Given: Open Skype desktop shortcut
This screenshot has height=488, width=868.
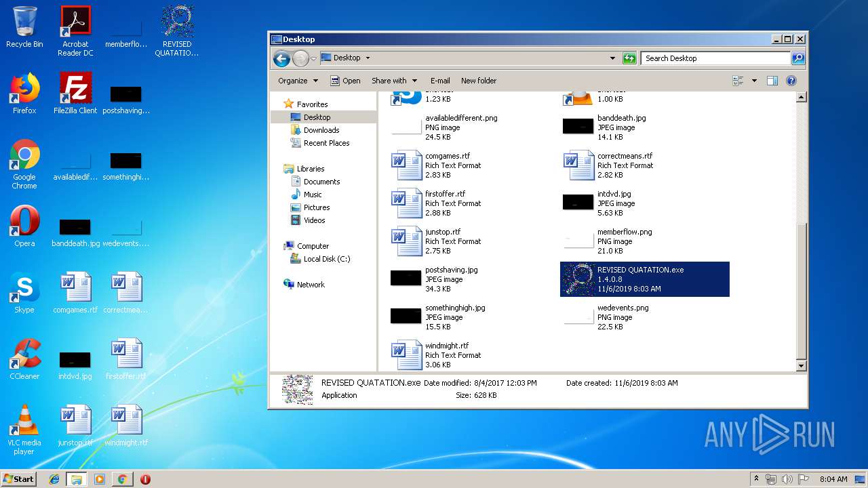Looking at the screenshot, I should 24,293.
